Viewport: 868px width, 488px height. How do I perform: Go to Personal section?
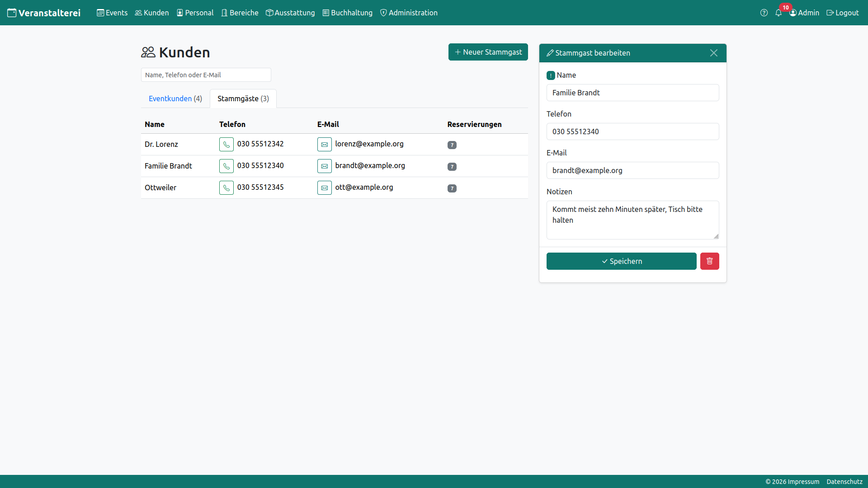point(195,13)
